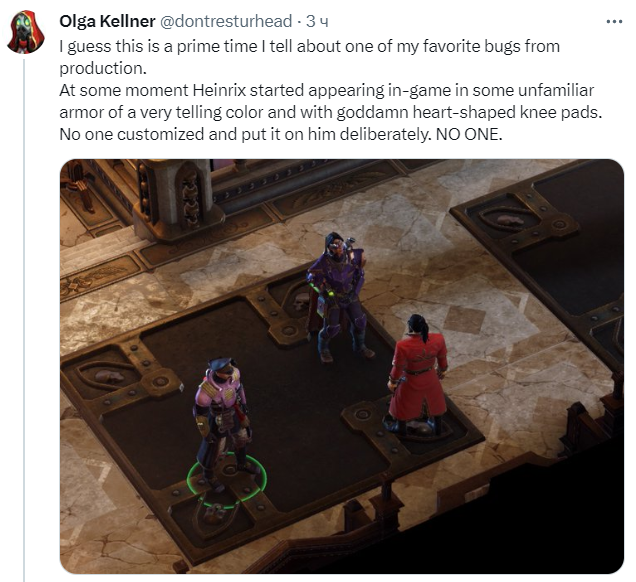Open the tweet's three-dot more options menu
Viewport: 636px width, 582px height.
click(614, 21)
